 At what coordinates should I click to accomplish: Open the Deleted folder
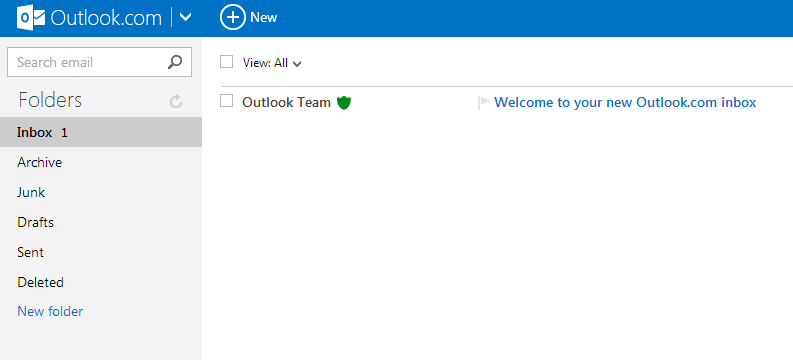pos(101,282)
